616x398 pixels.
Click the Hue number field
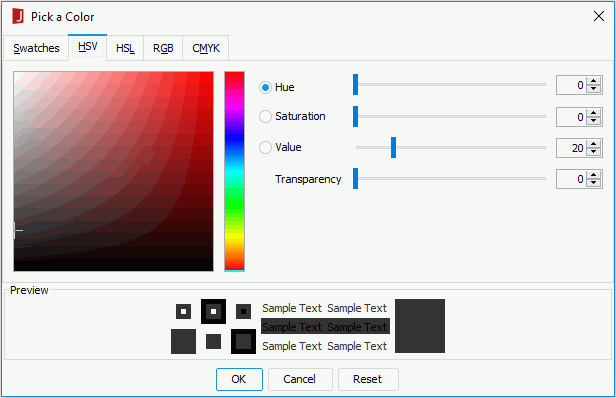point(571,85)
